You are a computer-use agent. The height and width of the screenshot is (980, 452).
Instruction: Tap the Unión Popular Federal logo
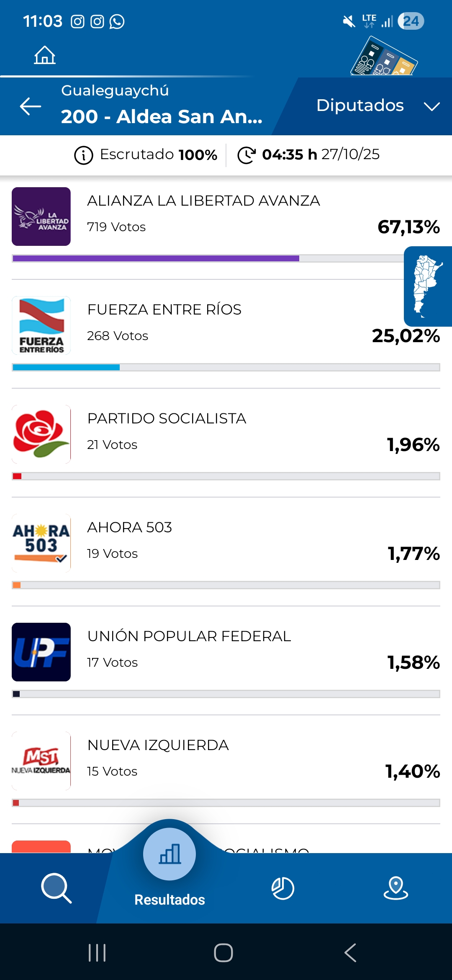[x=41, y=652]
